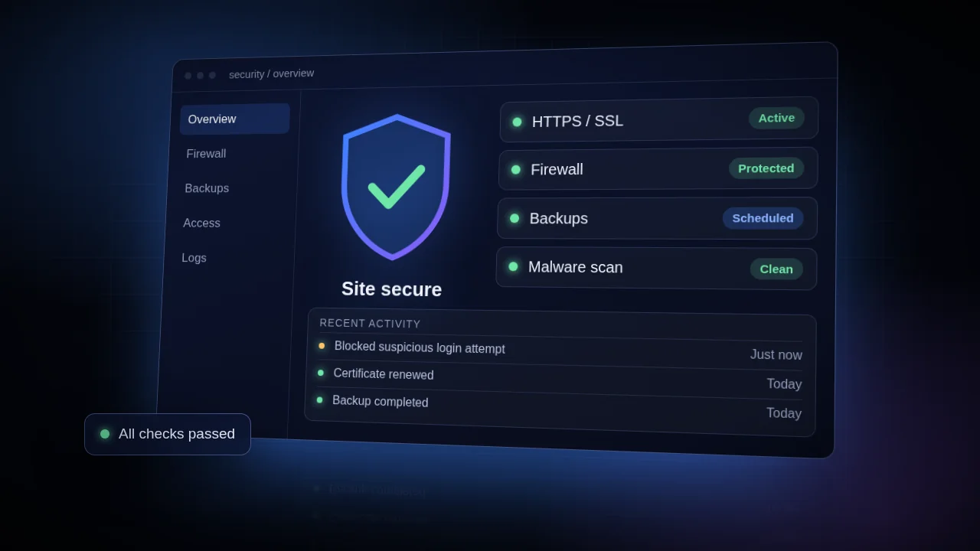
Task: Go to Firewall in the sidebar
Action: pyautogui.click(x=206, y=154)
